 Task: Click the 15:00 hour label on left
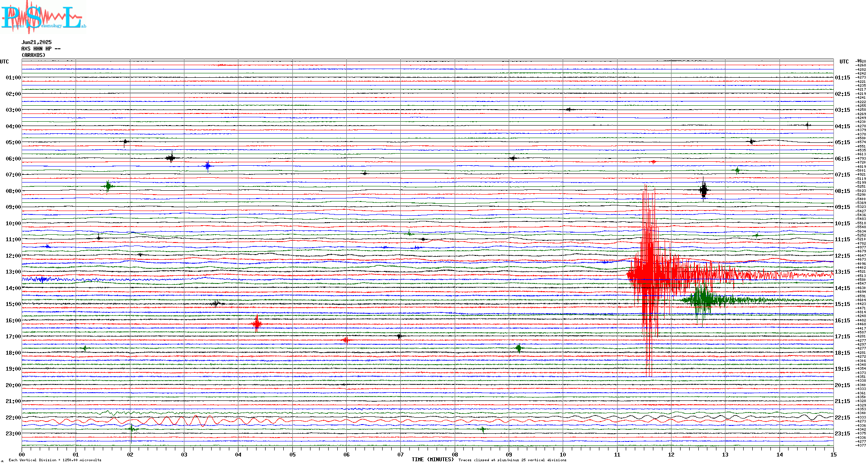click(x=13, y=304)
